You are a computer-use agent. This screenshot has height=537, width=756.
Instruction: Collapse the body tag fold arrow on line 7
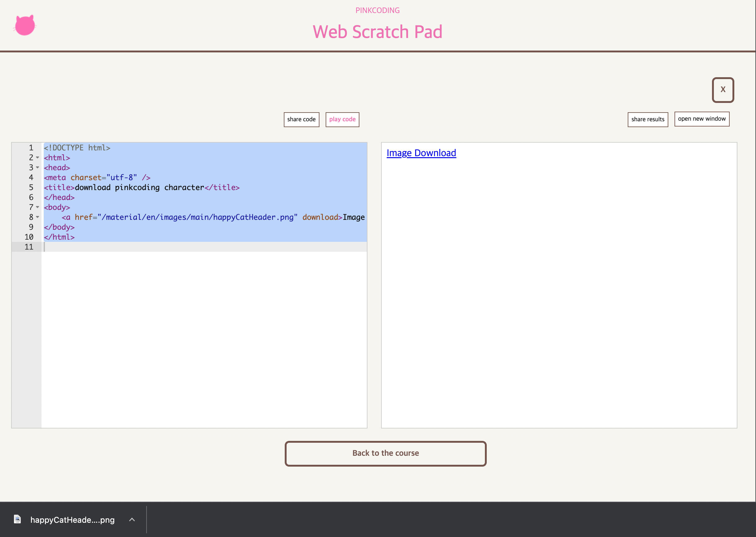coord(38,207)
